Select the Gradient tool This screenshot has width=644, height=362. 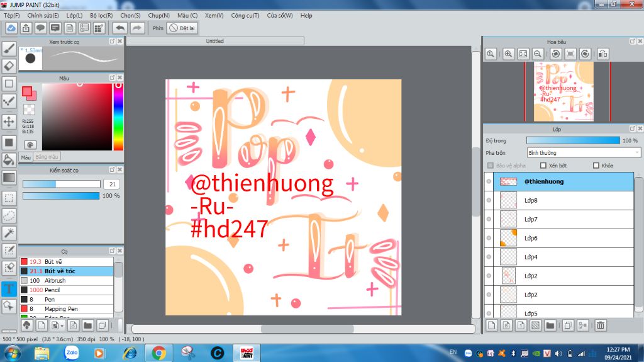click(x=9, y=178)
